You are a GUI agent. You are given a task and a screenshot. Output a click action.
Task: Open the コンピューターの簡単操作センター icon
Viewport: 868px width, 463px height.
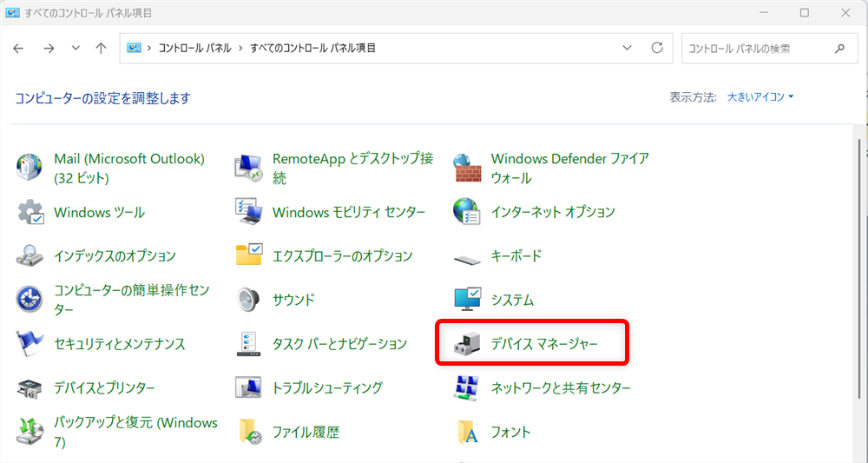[x=30, y=300]
